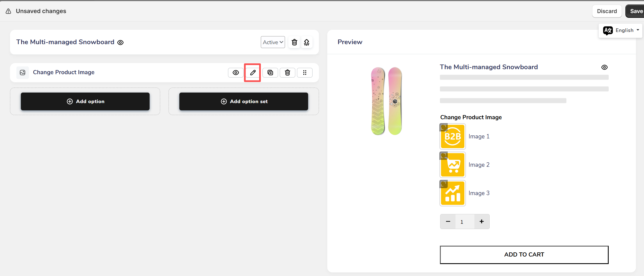The width and height of the screenshot is (644, 276).
Task: Duplicate the Change Product Image option
Action: tap(270, 73)
